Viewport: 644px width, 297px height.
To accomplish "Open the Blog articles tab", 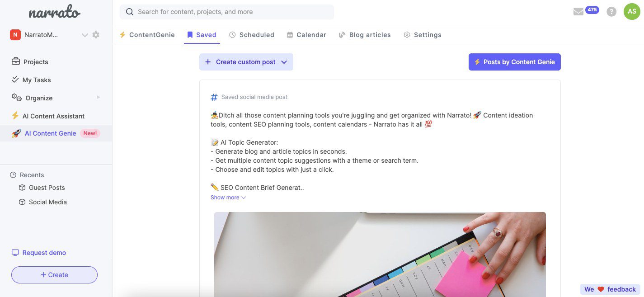I will point(365,35).
